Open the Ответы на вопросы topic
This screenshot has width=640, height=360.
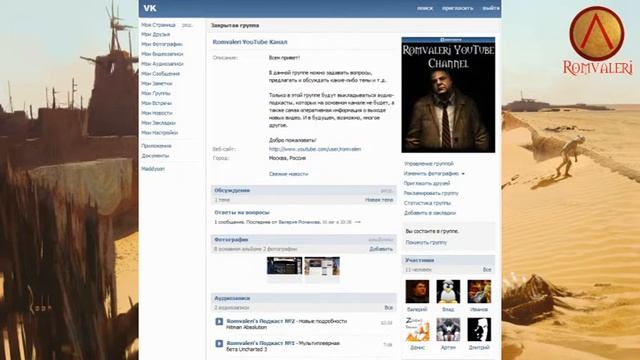242,212
